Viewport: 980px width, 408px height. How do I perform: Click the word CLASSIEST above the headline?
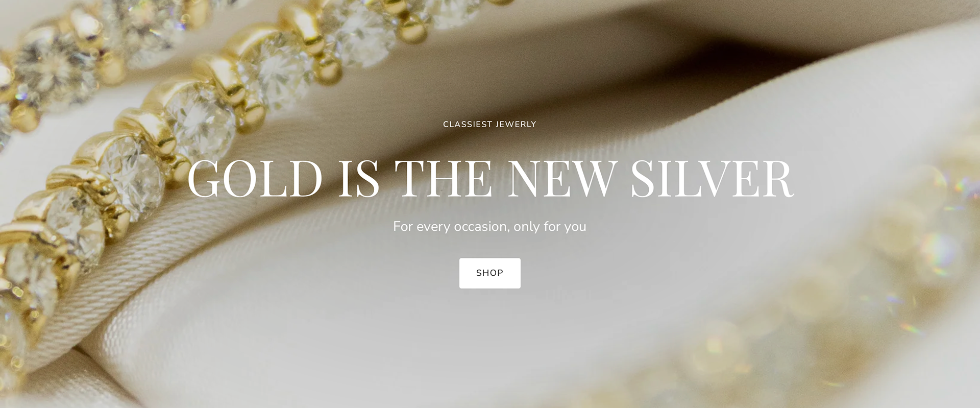coord(468,124)
